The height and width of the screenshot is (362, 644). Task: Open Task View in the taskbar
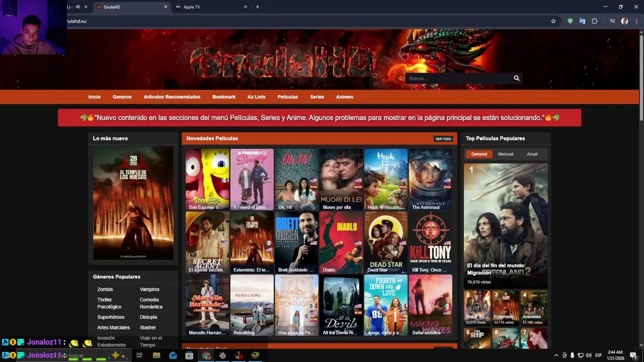tap(139, 355)
